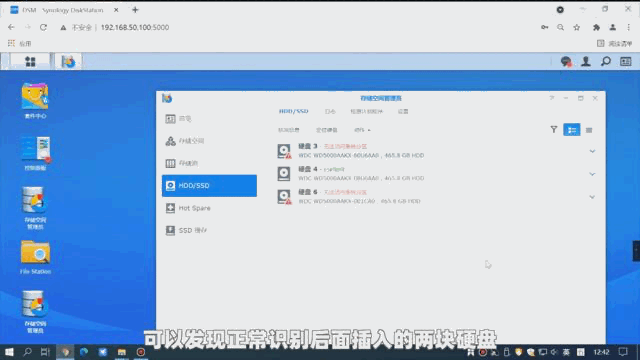Viewport: 640px width, 360px height.
Task: Click the Storage Manager icon in DSM taskbar
Action: pos(68,62)
